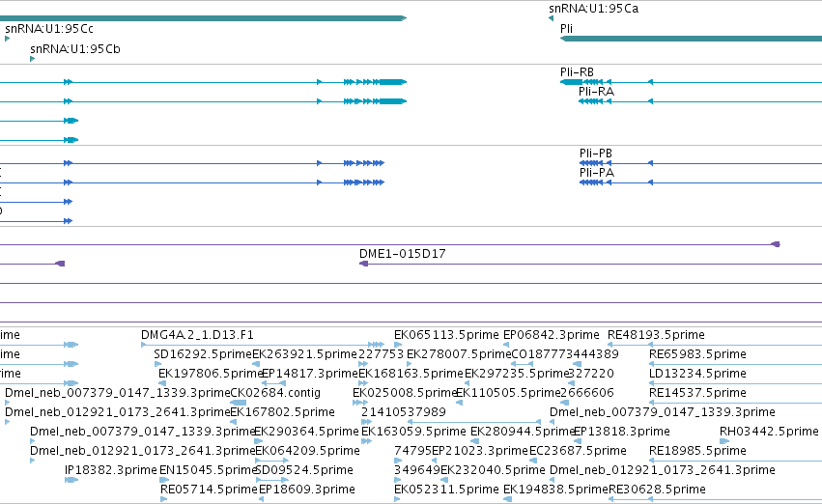Select the EK065113.5prime EST label

pos(446,335)
